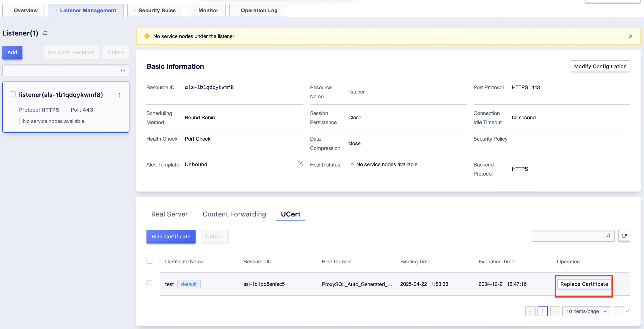Image resolution: width=644 pixels, height=329 pixels.
Task: Dismiss the no service nodes warning
Action: pos(630,36)
